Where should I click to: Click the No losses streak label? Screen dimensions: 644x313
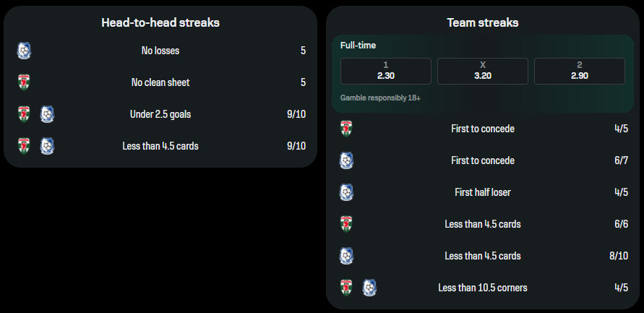pos(160,51)
